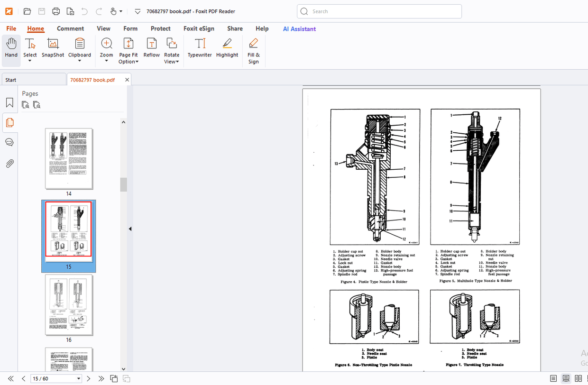Click the Clipboard icon

80,44
